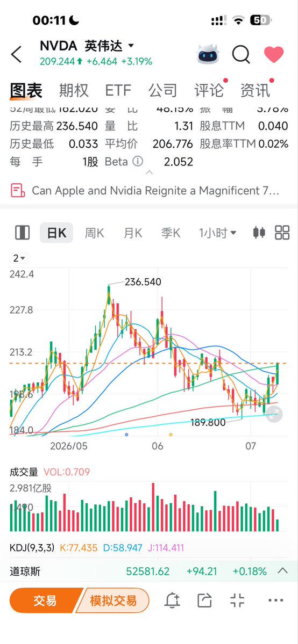The height and width of the screenshot is (644, 298).
Task: Switch to the 期权 tab
Action: click(x=74, y=90)
